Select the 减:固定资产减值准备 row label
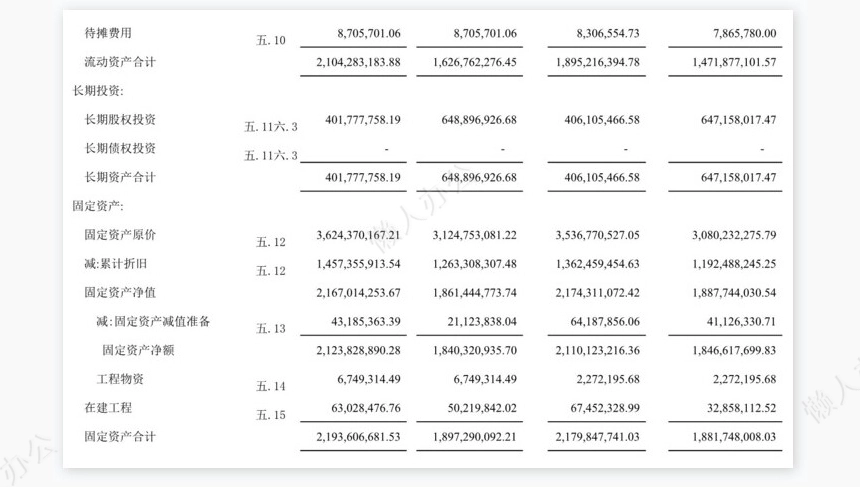This screenshot has height=487, width=860. point(153,322)
